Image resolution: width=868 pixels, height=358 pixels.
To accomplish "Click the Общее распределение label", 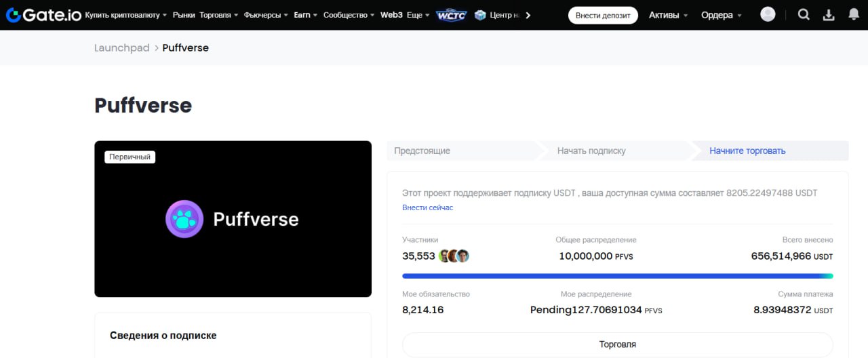I will [x=596, y=239].
